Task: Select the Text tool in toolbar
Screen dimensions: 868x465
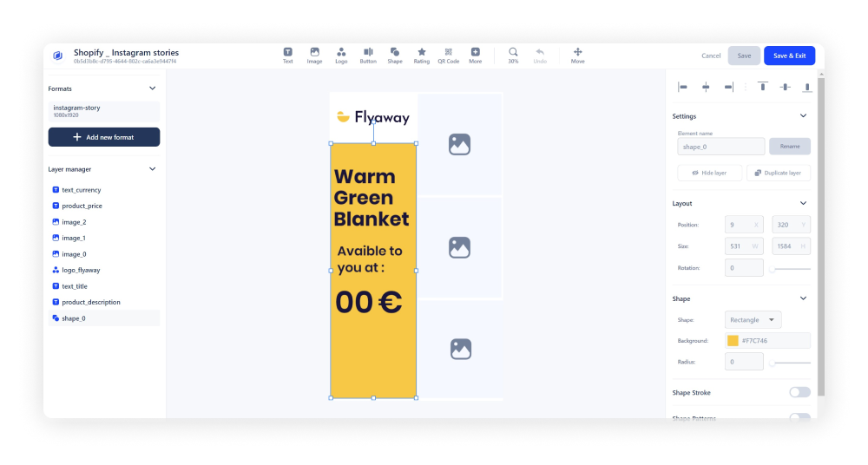Action: tap(288, 56)
